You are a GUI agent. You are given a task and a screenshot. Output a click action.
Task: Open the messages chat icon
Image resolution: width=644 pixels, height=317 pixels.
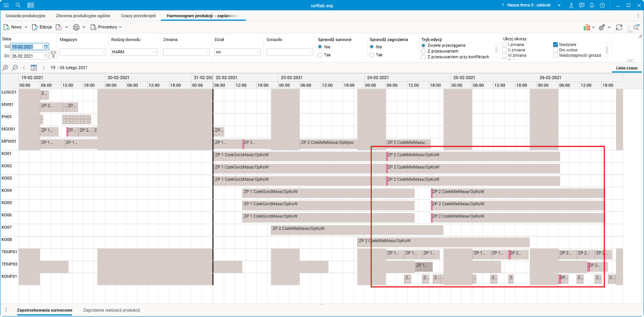point(582,5)
